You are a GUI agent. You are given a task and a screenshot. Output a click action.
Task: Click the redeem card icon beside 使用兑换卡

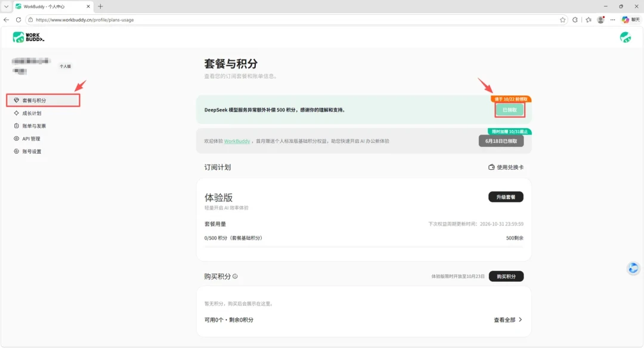coord(491,167)
